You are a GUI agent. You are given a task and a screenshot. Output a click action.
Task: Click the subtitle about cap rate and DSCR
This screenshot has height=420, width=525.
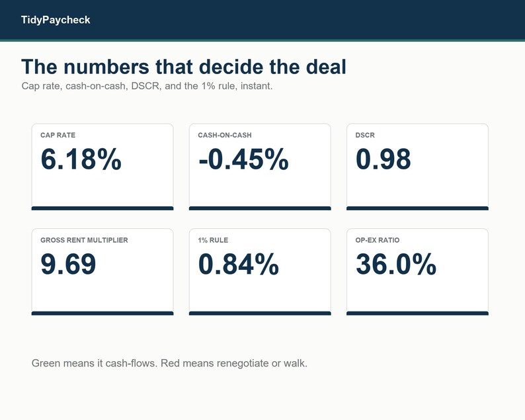click(x=147, y=86)
